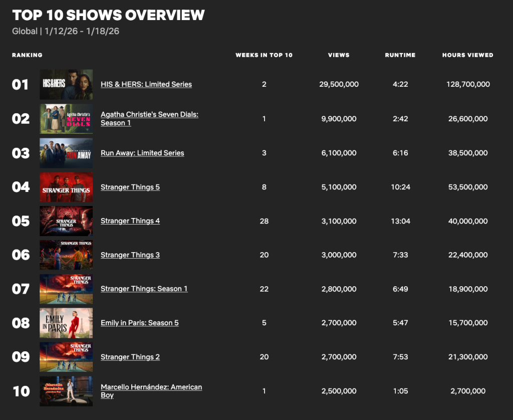
Task: Select the Seven Dials poster thumbnail
Action: pyautogui.click(x=66, y=119)
